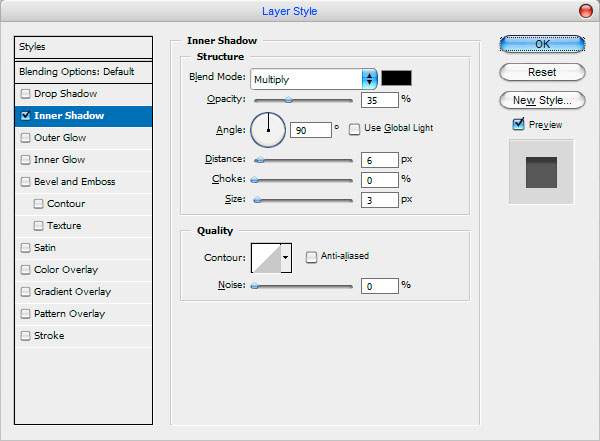Check Use Global Light

tap(354, 129)
